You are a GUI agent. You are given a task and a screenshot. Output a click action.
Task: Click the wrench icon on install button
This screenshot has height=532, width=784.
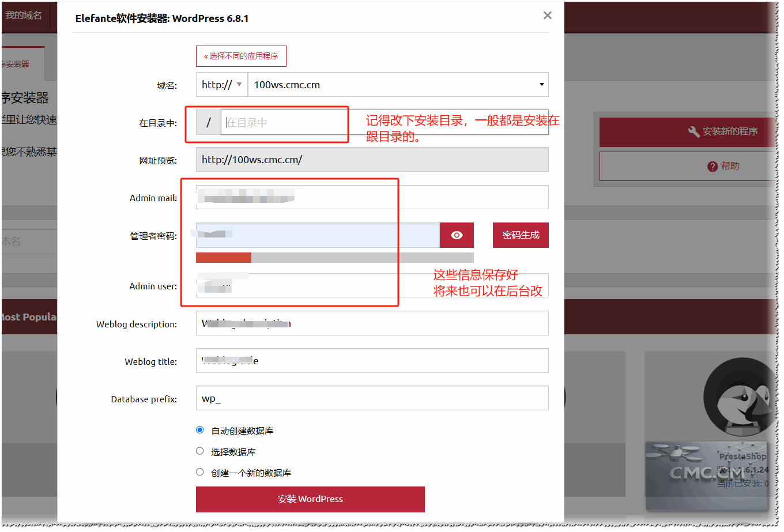[694, 132]
